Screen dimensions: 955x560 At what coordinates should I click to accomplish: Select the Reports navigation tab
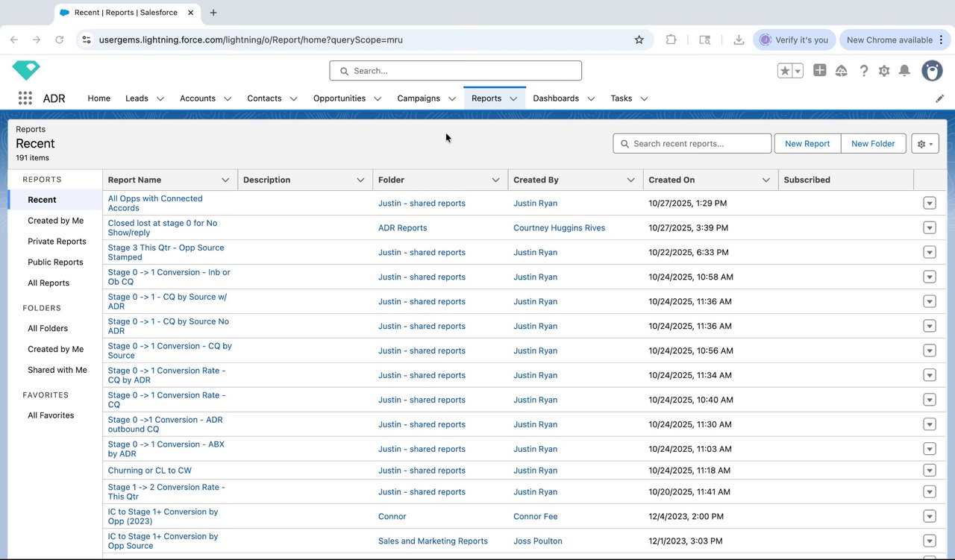[x=486, y=98]
